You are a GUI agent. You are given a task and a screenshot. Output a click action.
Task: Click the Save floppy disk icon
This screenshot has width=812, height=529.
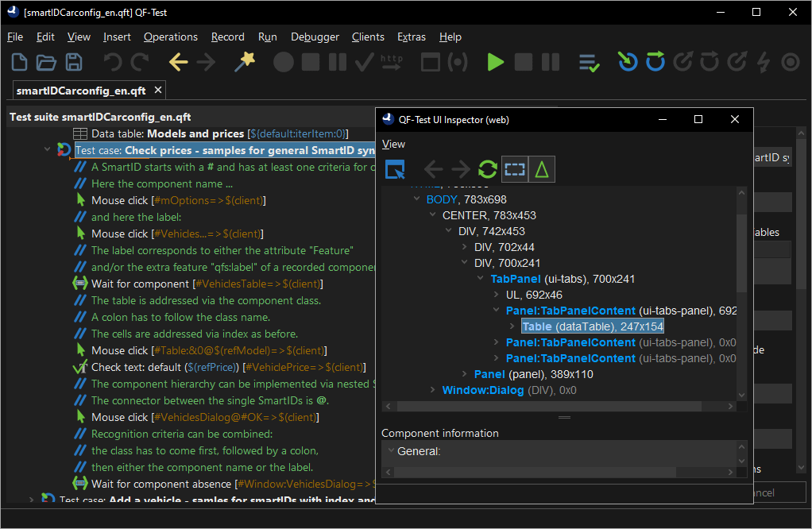[74, 62]
